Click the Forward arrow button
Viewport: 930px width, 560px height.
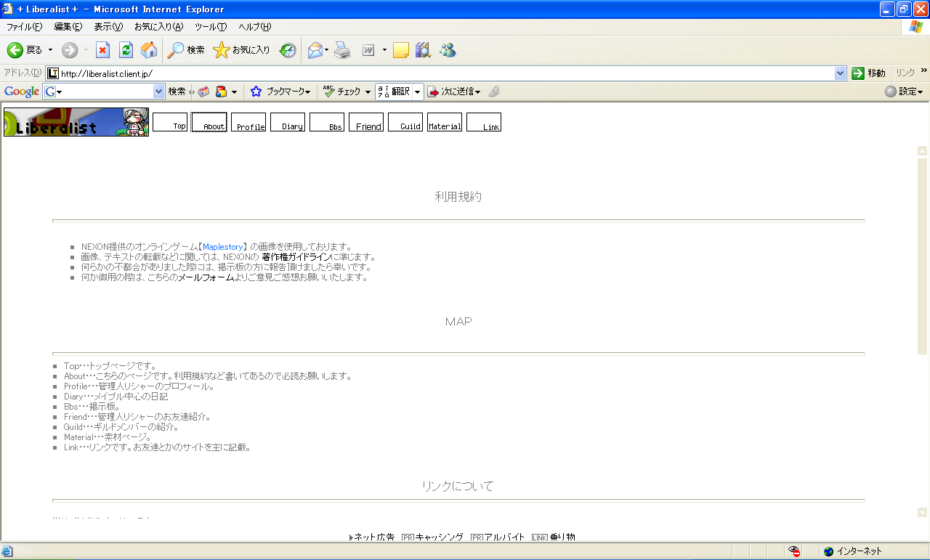click(70, 50)
